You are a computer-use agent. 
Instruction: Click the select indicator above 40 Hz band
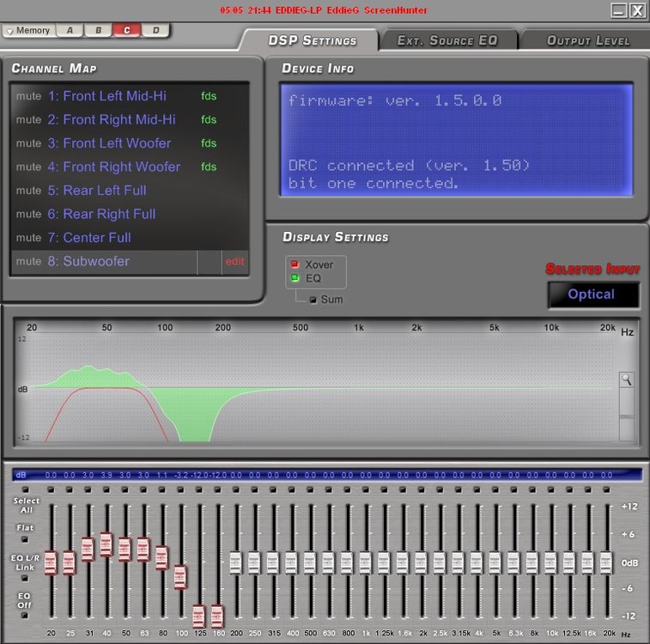point(106,489)
